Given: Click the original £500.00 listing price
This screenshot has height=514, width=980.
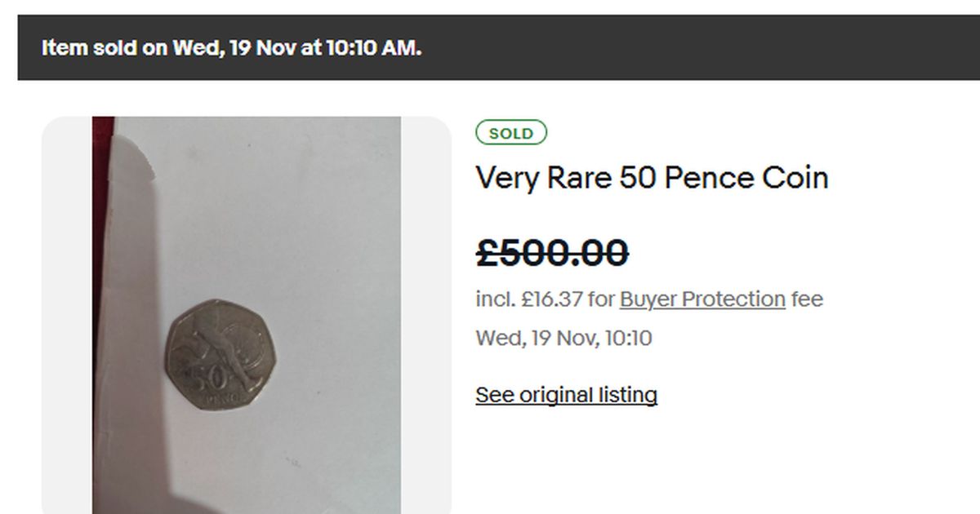Looking at the screenshot, I should (x=552, y=253).
